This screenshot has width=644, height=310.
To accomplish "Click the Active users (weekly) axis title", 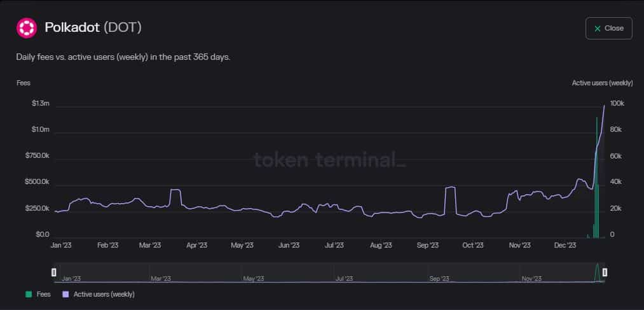I will click(x=602, y=83).
